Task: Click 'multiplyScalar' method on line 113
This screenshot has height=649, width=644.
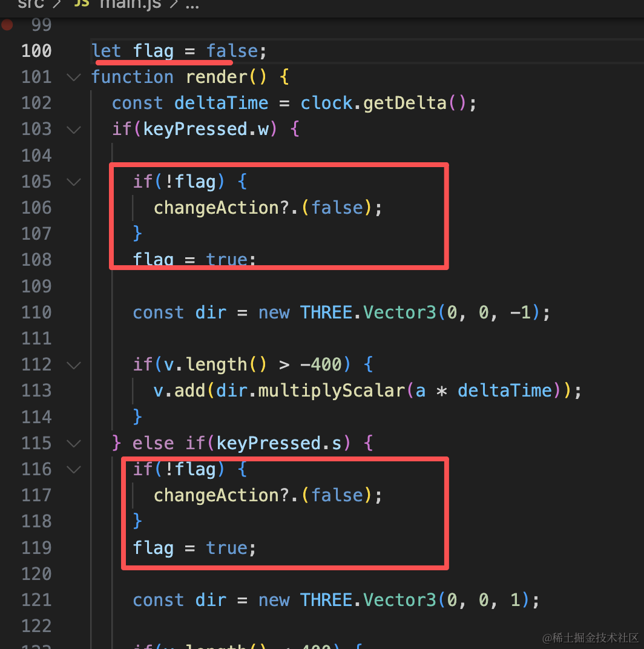Action: (332, 391)
